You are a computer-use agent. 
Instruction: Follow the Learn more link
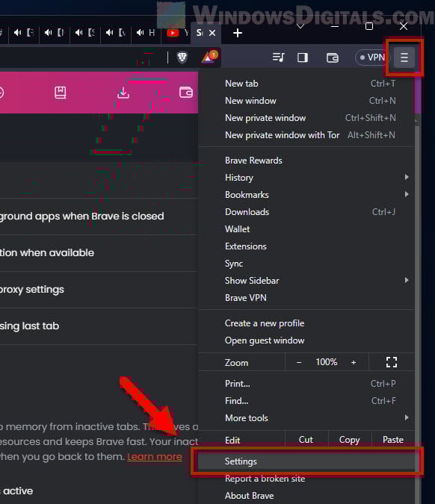point(155,457)
